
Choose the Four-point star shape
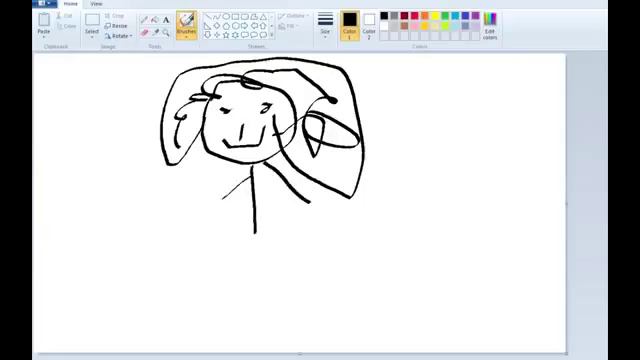[x=217, y=35]
